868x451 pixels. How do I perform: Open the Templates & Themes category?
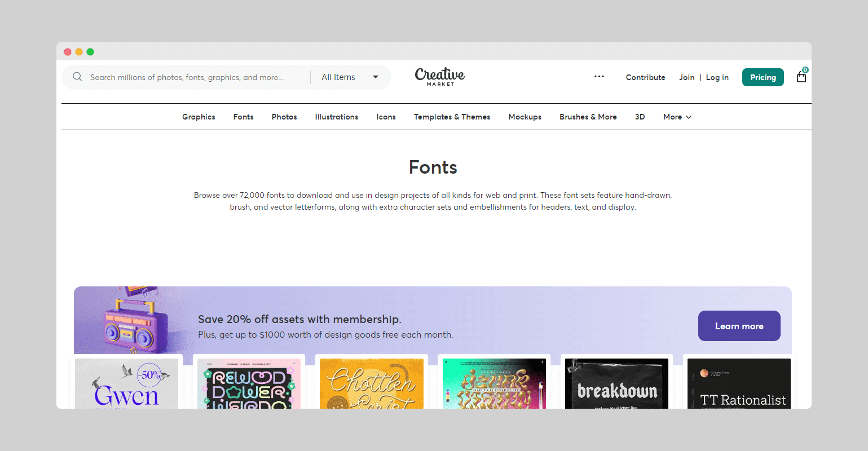click(452, 117)
